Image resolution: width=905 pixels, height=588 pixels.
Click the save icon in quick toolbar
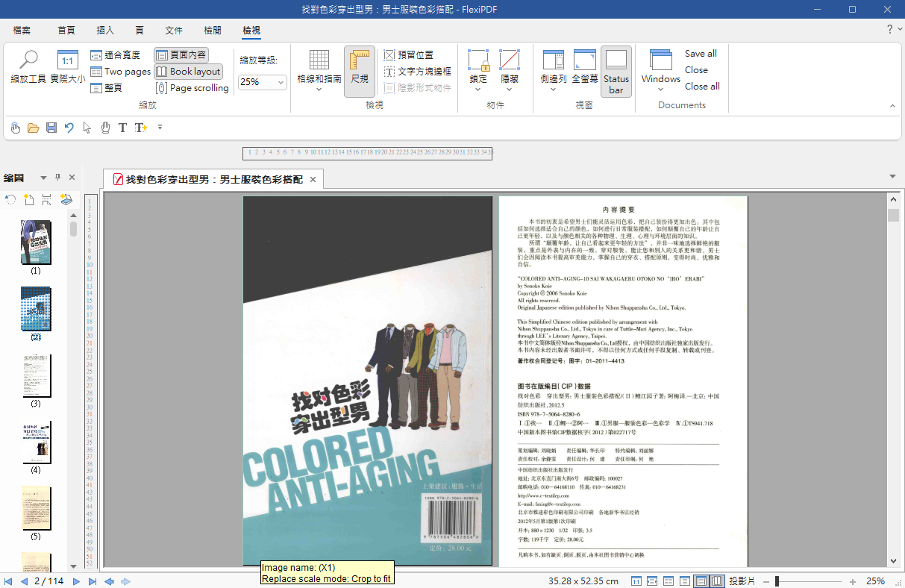pos(51,128)
